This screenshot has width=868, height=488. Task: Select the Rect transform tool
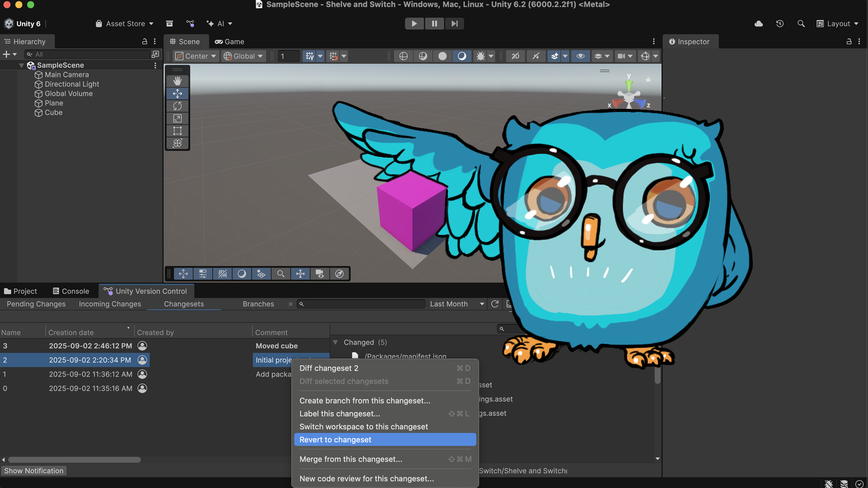[x=177, y=131]
